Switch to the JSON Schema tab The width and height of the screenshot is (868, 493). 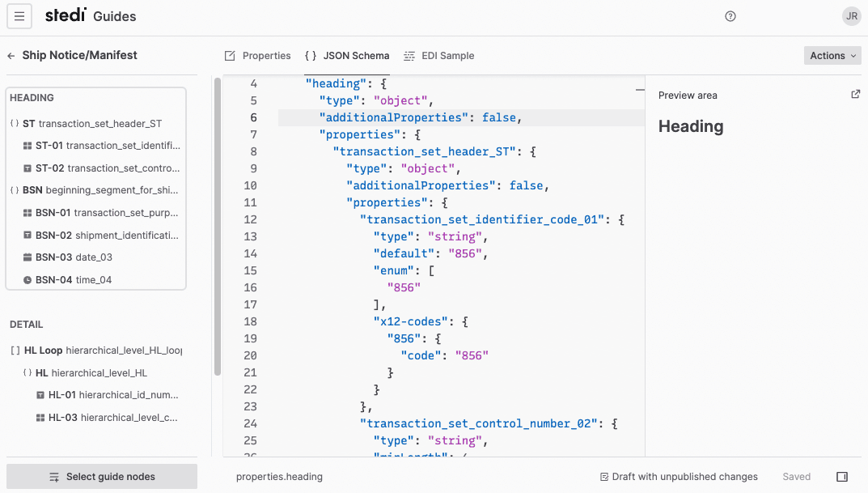click(x=347, y=55)
